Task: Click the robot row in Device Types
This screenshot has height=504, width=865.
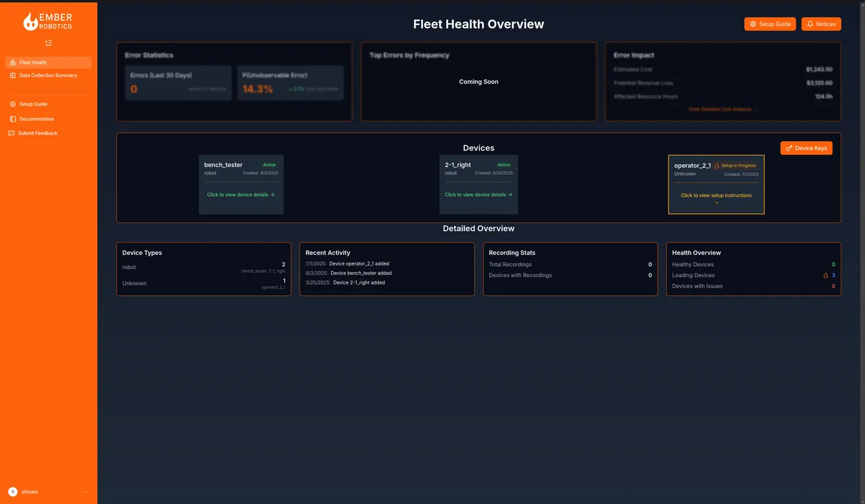Action: point(203,268)
